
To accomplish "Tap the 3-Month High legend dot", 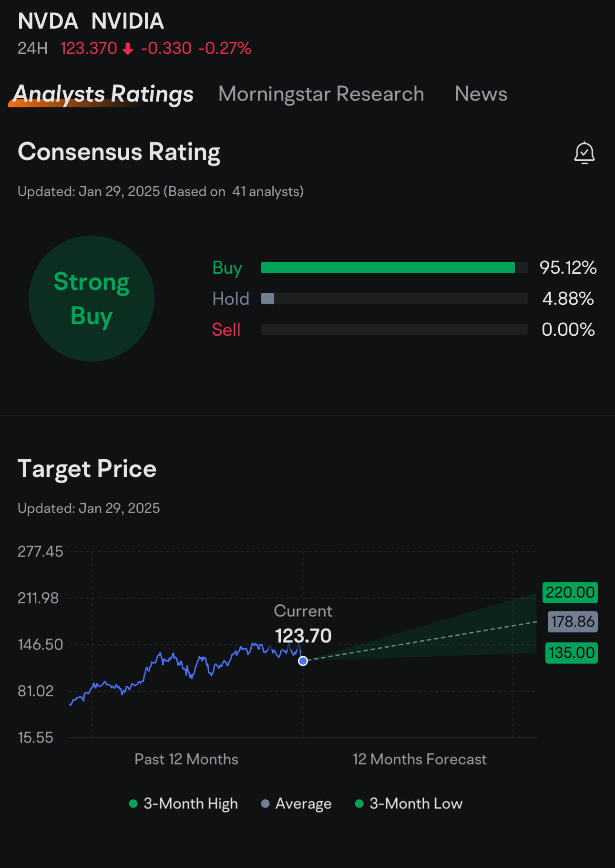I will [133, 804].
